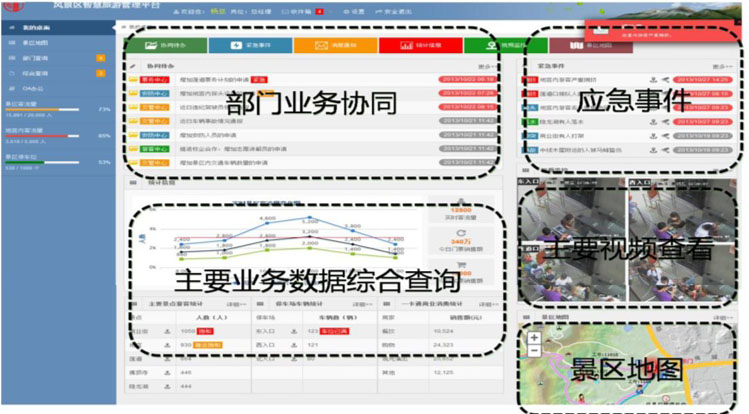
Task: Click the map zoom out minus button
Action: point(535,351)
